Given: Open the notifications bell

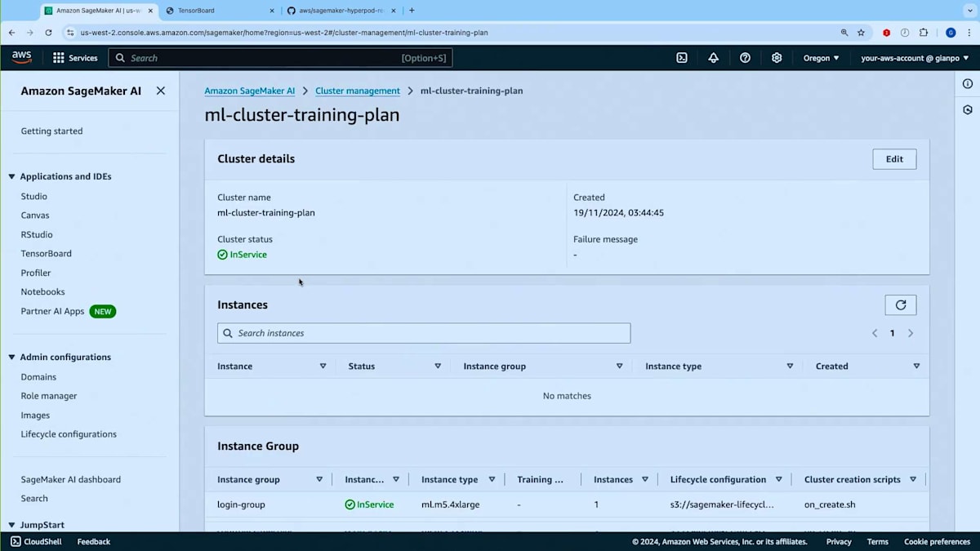Looking at the screenshot, I should [x=713, y=58].
